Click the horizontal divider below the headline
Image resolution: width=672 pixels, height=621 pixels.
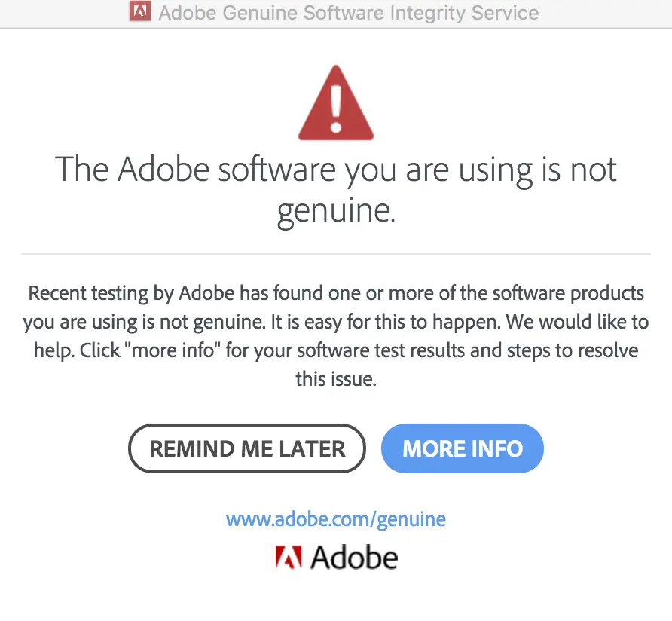point(336,254)
